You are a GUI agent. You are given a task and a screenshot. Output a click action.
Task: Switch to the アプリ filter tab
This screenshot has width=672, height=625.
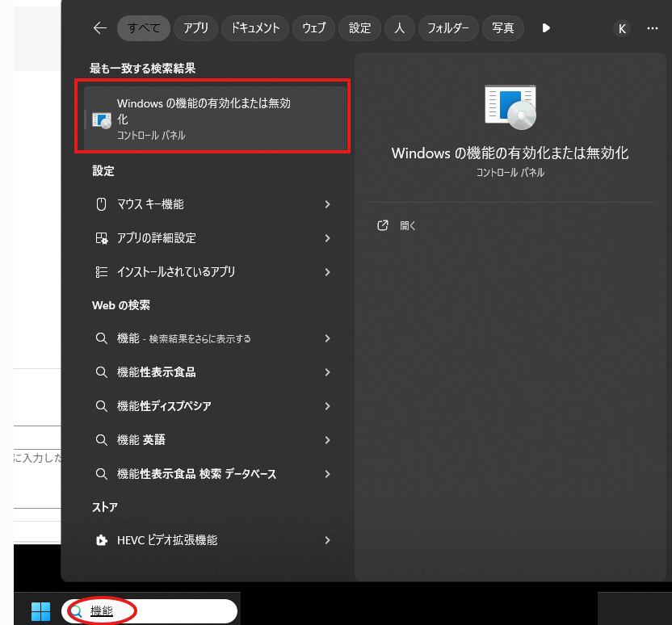tap(195, 28)
